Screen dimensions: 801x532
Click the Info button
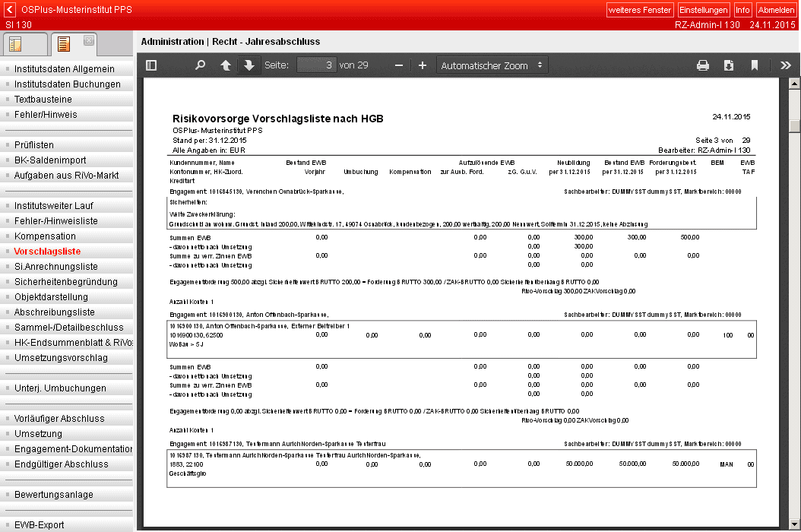[x=742, y=10]
